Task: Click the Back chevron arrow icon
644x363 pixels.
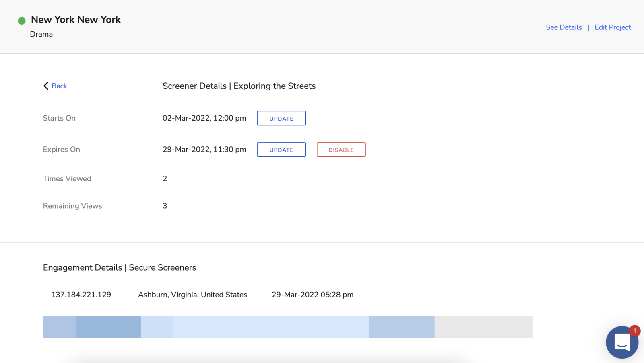Action: click(46, 86)
